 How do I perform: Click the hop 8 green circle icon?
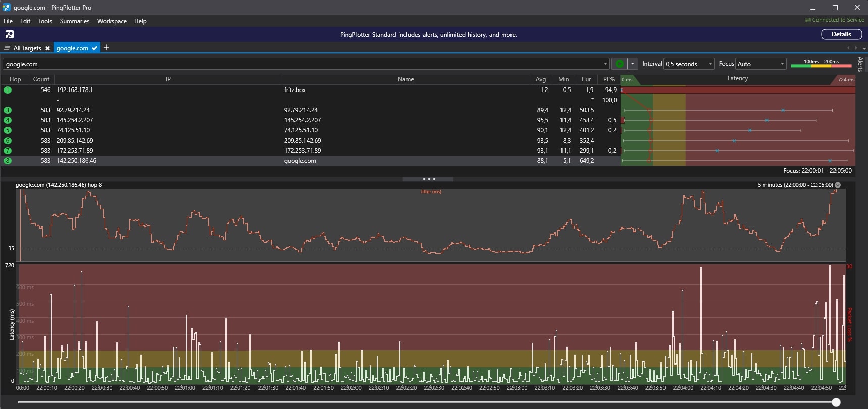tap(8, 161)
